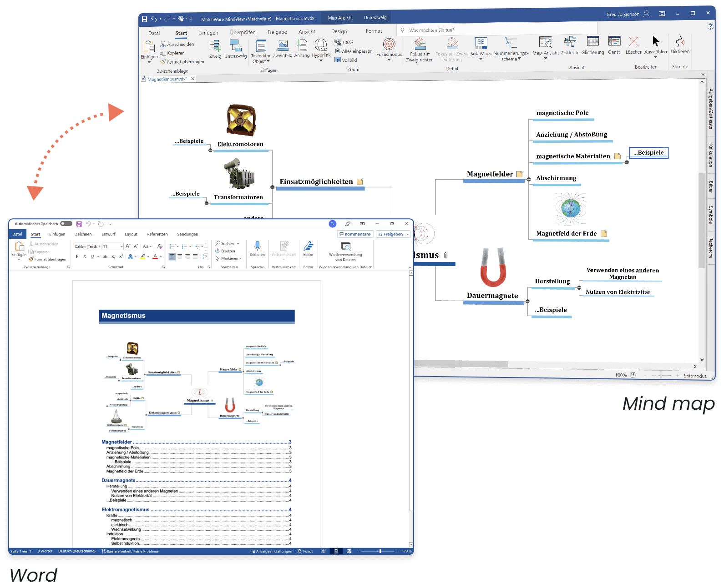Image resolution: width=724 pixels, height=588 pixels.
Task: Toggle Bold (F) in Word ribbon
Action: coord(77,256)
